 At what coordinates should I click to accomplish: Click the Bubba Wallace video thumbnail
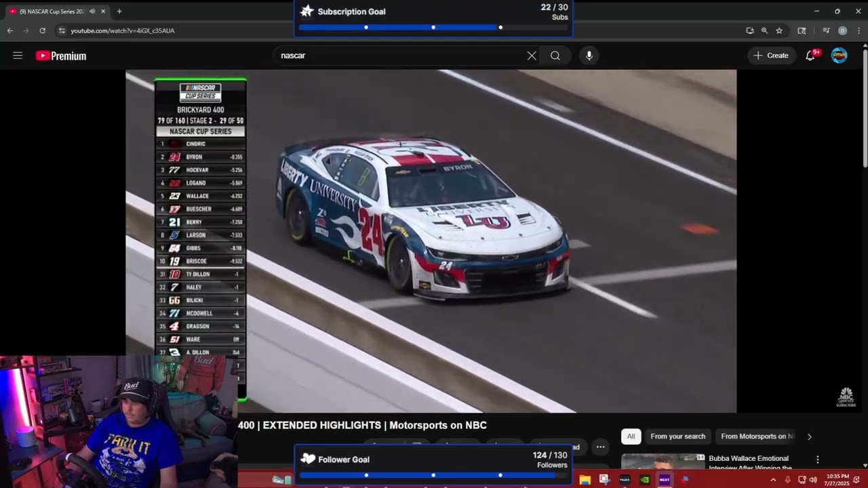pyautogui.click(x=663, y=462)
